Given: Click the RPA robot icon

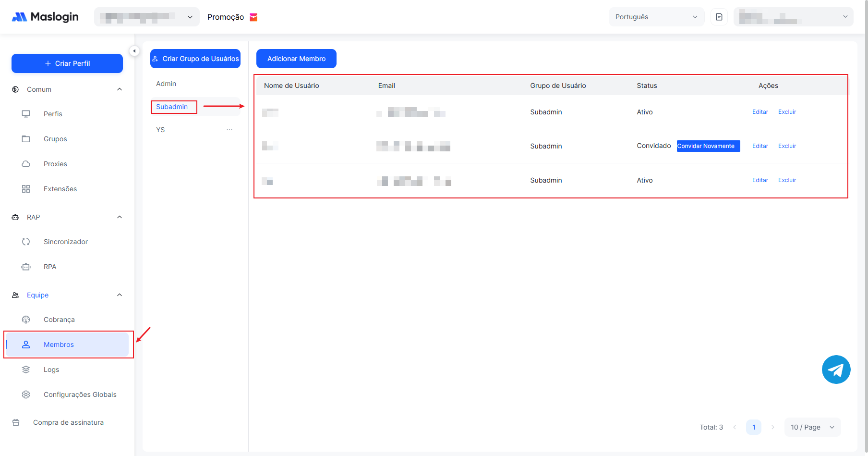Looking at the screenshot, I should click(x=26, y=267).
